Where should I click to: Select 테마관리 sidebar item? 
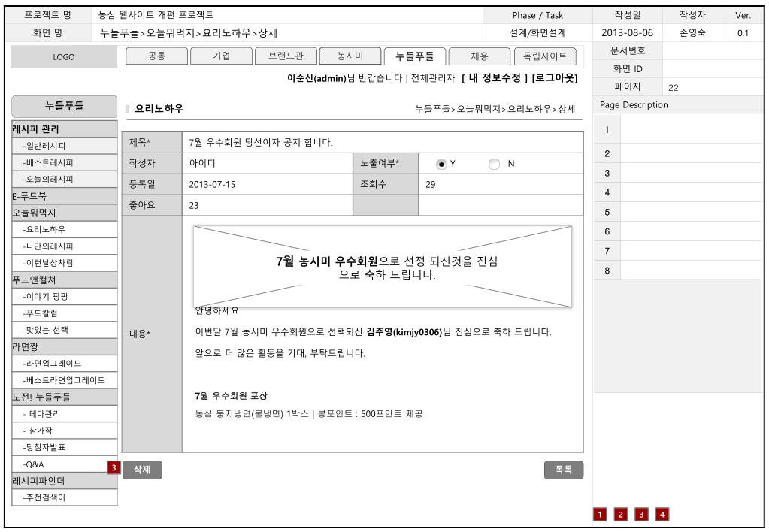point(64,414)
